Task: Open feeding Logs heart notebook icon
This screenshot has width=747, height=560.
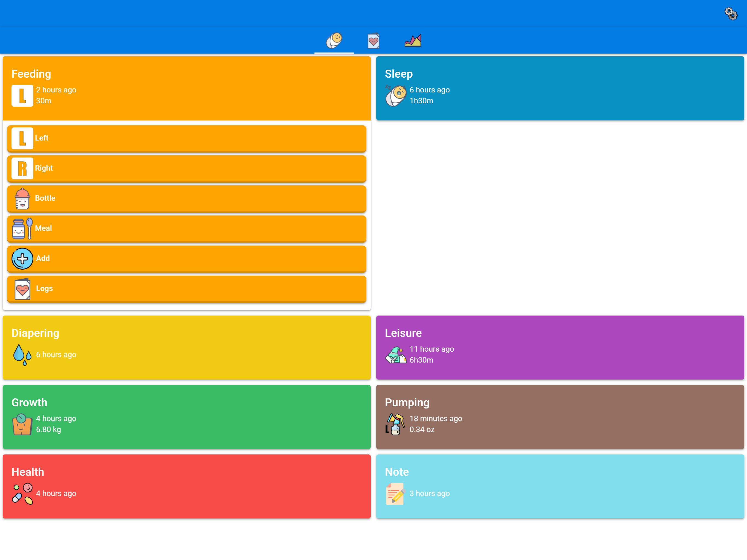Action: 22,289
